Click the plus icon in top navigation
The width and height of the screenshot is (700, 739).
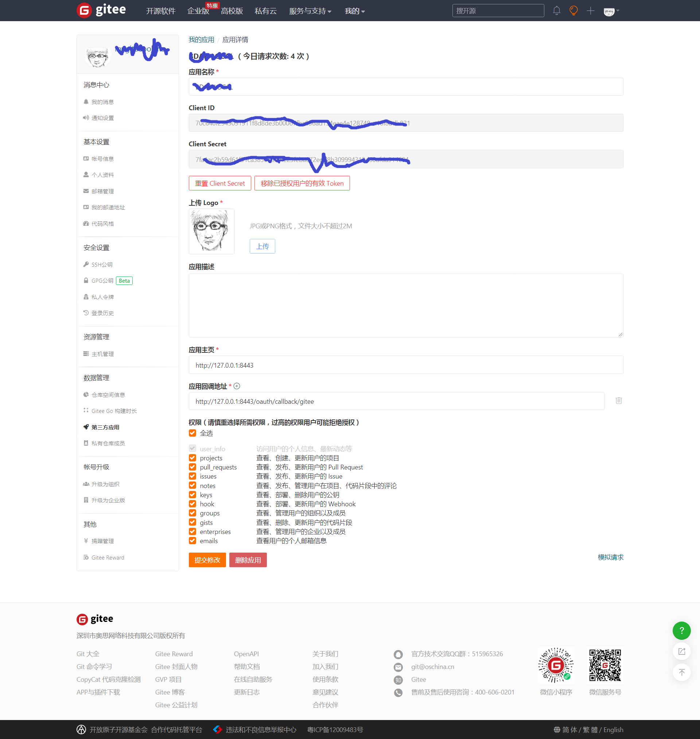[x=590, y=11]
